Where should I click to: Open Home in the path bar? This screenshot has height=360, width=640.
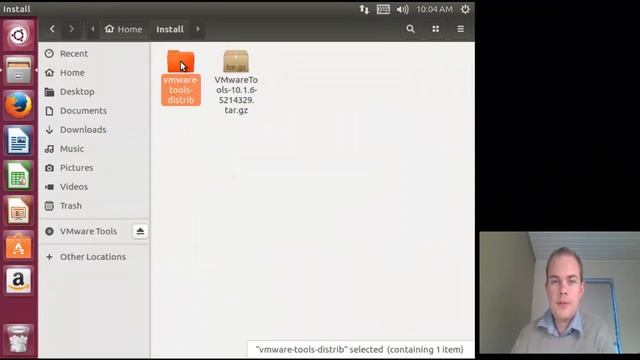tap(123, 29)
